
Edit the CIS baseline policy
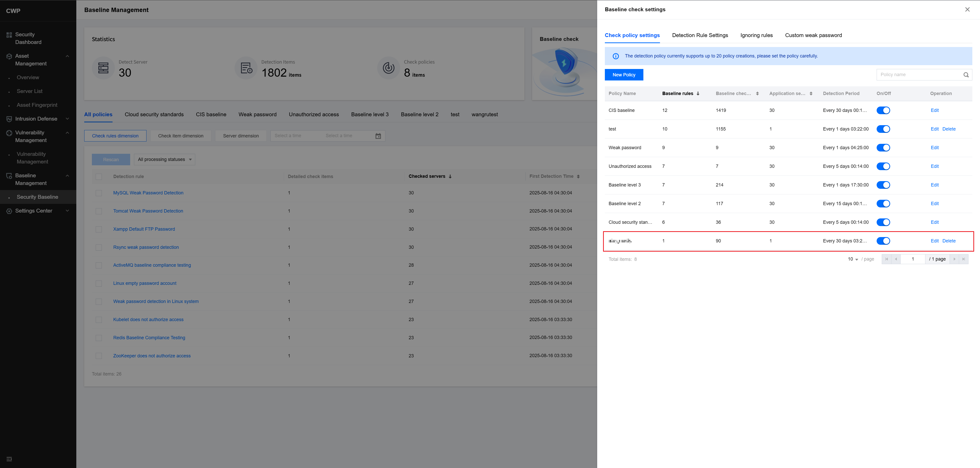pos(934,110)
